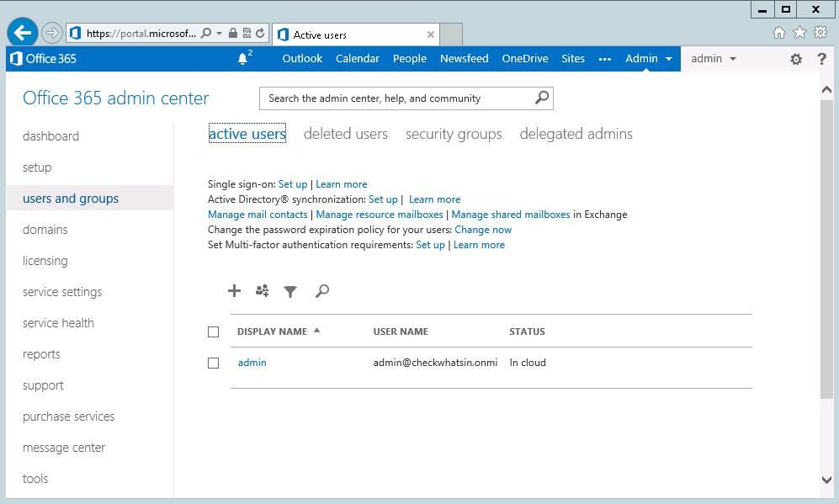Click the Office 365 logo
This screenshot has height=504, width=839.
(x=44, y=59)
